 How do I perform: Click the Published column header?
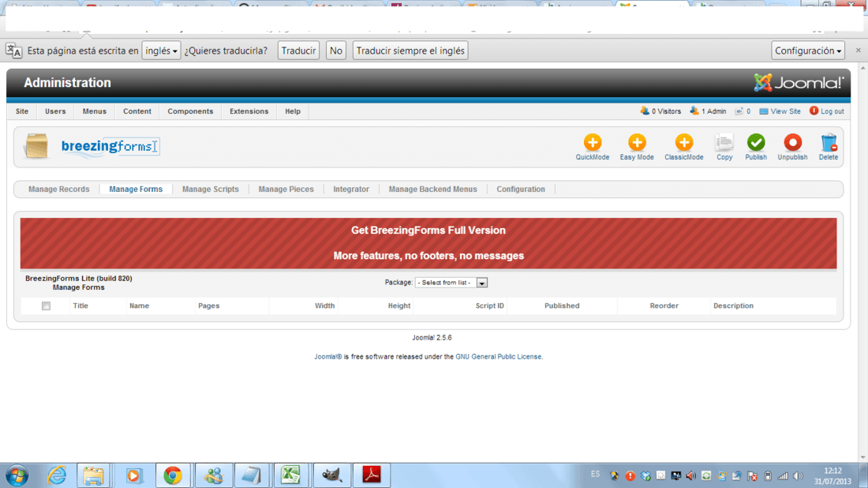click(562, 306)
